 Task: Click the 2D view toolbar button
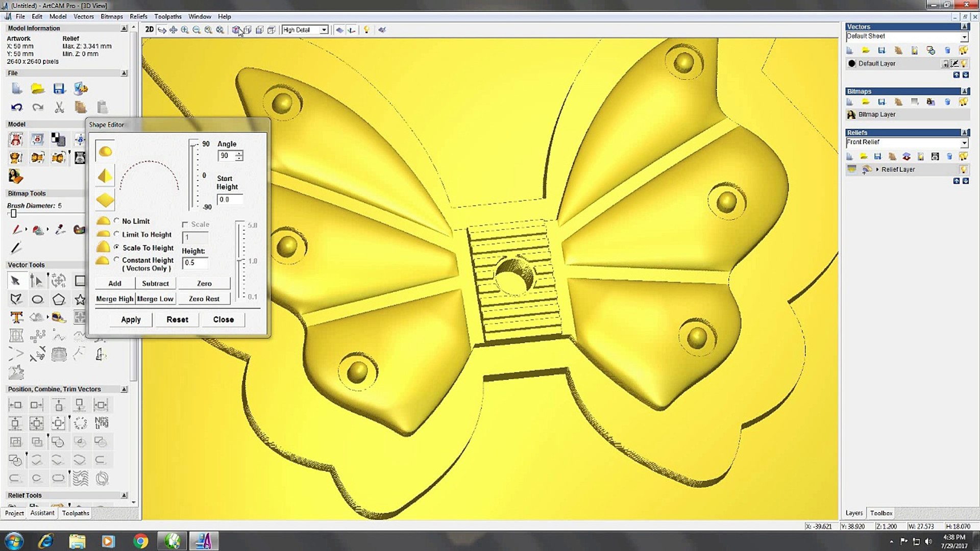coord(149,30)
